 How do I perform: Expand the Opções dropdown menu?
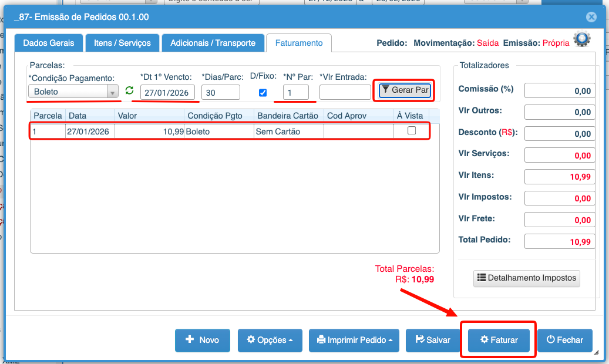270,340
